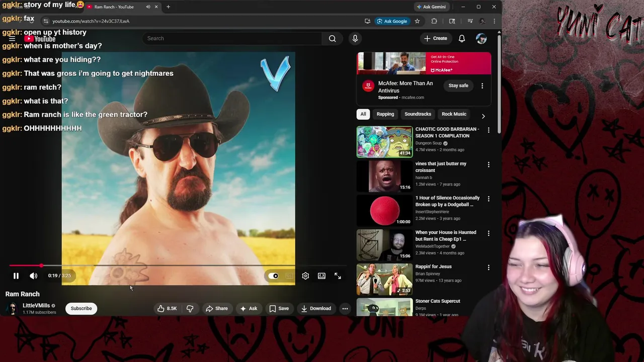Click the page vertical scrollbar
This screenshot has height=362, width=644.
point(499,83)
